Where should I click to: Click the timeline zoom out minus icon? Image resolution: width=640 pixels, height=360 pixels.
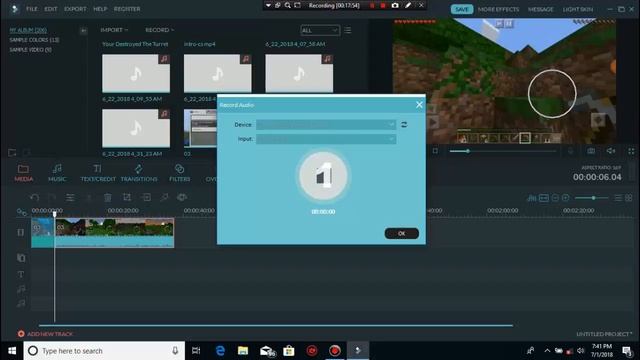click(x=555, y=198)
